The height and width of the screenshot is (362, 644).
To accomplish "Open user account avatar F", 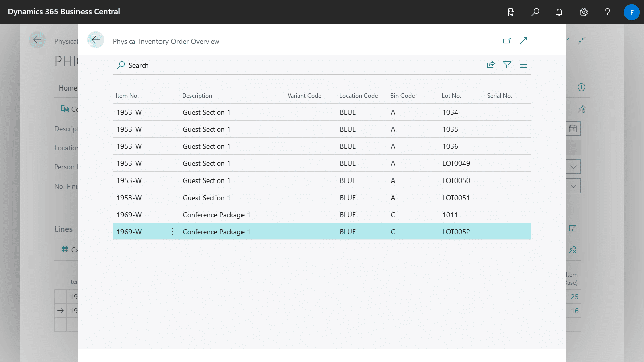I will coord(632,12).
